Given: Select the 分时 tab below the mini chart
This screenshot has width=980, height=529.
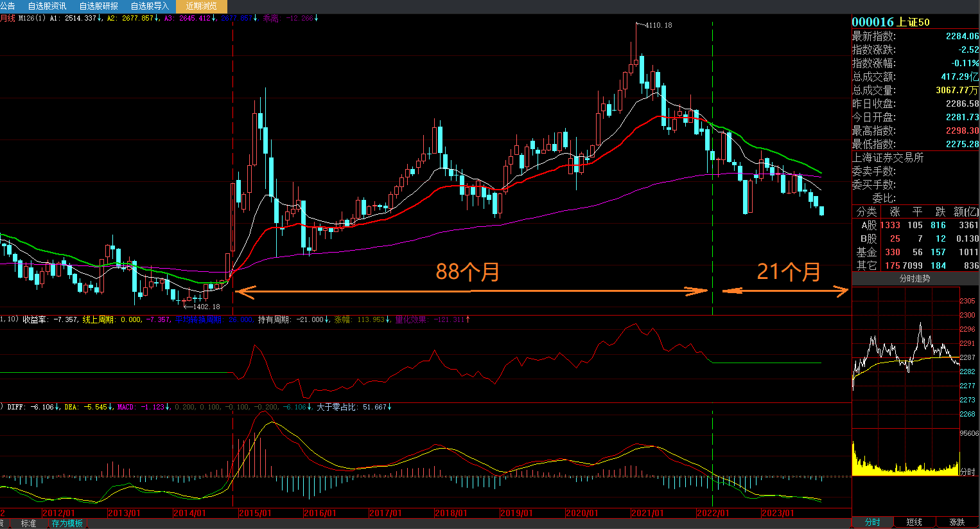Looking at the screenshot, I should [x=872, y=522].
